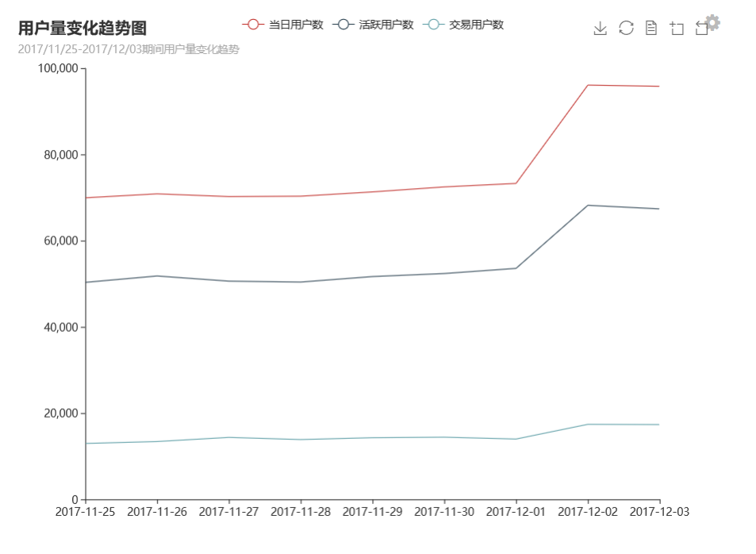Click the 0 y-axis label

[75, 499]
